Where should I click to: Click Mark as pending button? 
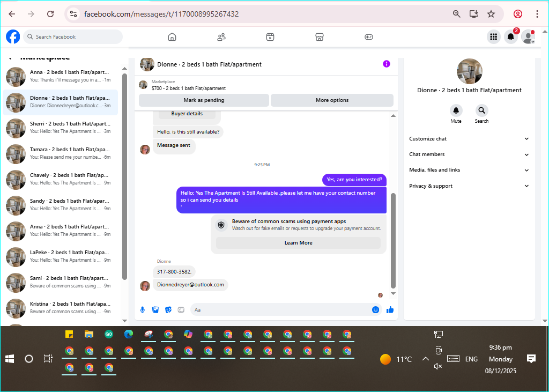point(204,100)
